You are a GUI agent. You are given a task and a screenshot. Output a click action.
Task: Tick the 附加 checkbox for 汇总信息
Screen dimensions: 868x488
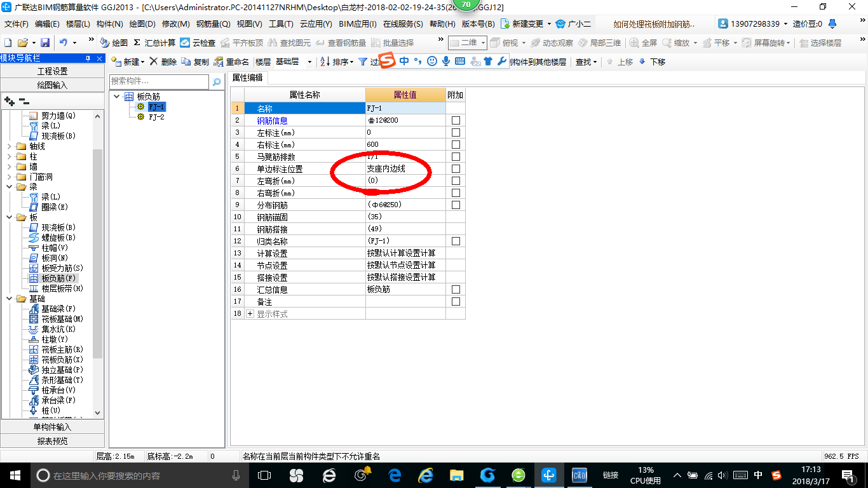pos(456,290)
